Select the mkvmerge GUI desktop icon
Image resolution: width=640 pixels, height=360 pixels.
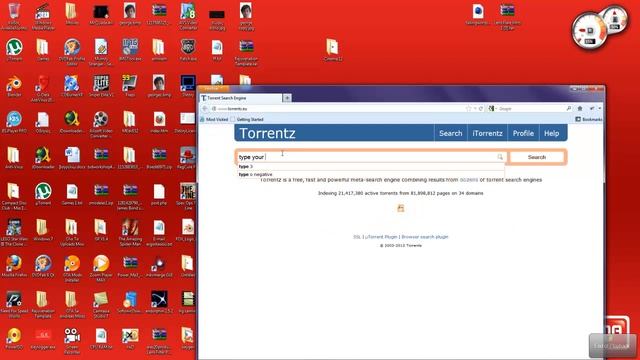coord(159,267)
